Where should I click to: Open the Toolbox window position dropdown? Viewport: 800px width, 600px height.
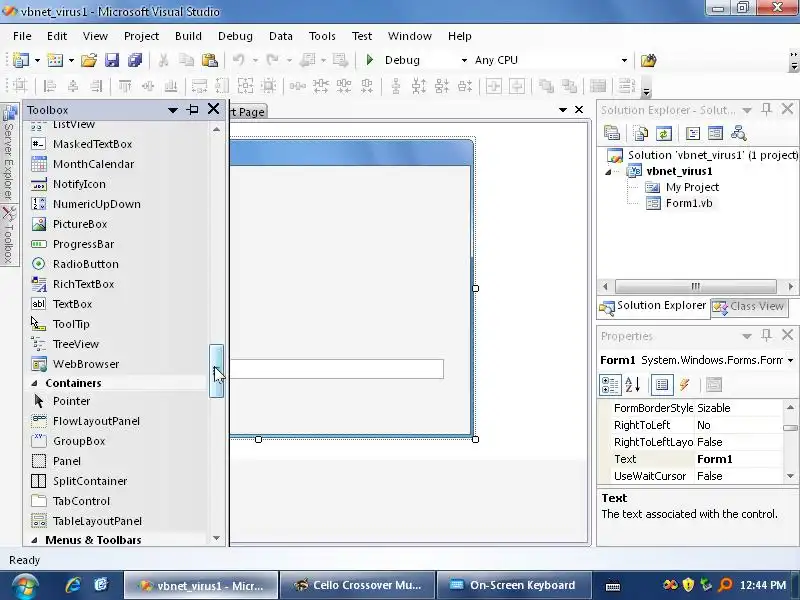[172, 110]
